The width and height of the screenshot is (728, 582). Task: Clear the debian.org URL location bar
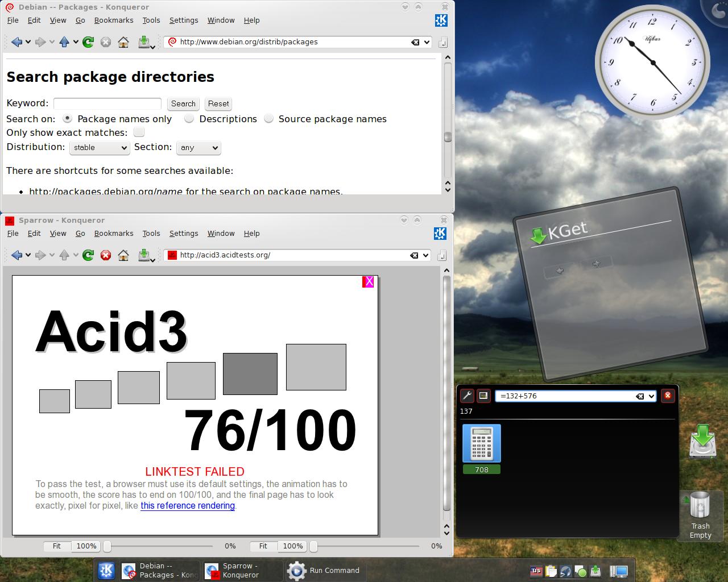pyautogui.click(x=415, y=42)
